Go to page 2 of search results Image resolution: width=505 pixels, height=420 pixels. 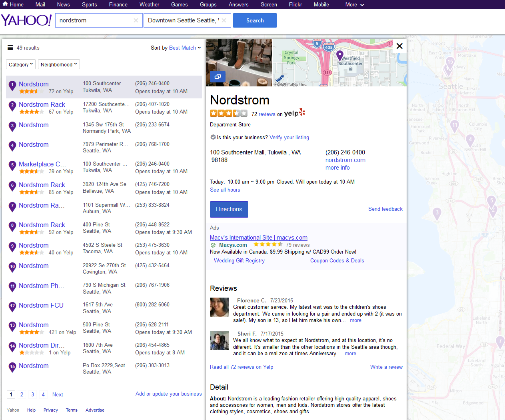(x=22, y=394)
